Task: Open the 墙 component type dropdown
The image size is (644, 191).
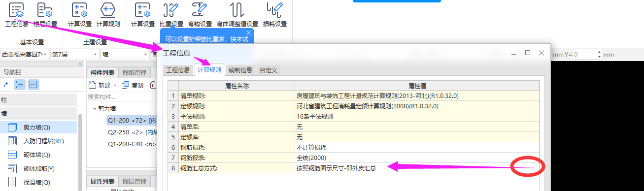Action: point(125,54)
